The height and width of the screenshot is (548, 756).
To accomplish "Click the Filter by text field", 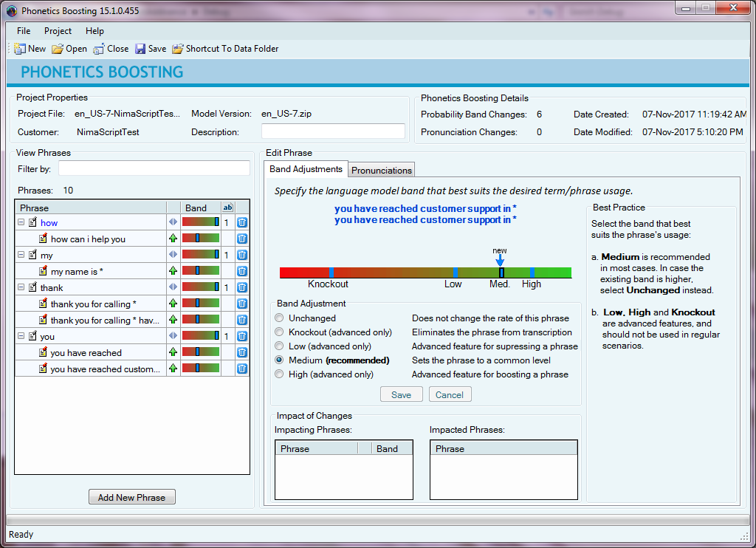I will coord(154,168).
